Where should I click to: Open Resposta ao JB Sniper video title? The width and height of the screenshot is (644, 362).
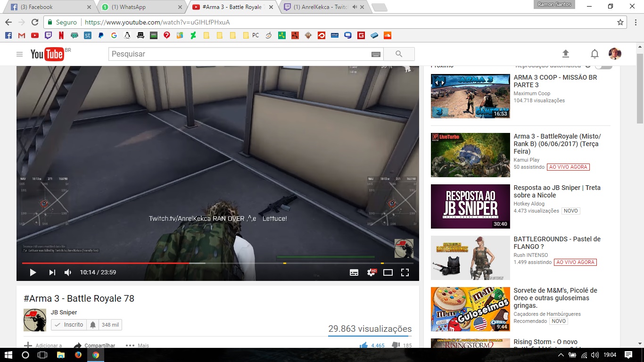coord(557,191)
